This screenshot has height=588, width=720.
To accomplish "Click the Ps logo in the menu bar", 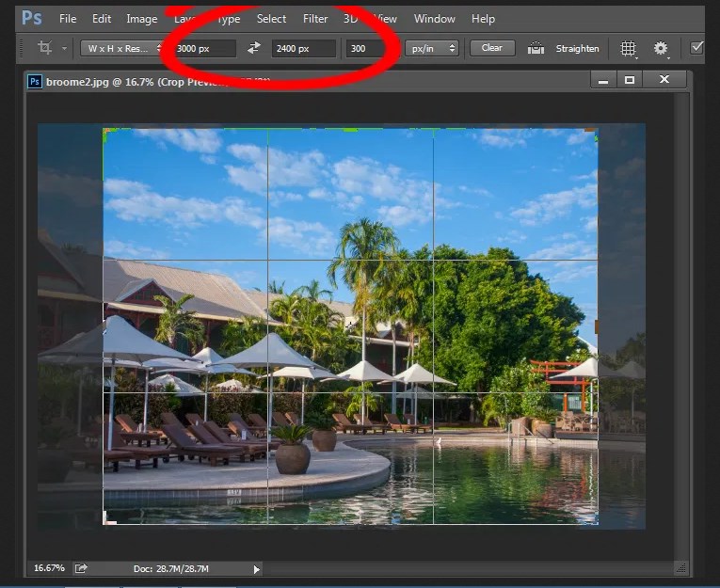I will (x=31, y=18).
